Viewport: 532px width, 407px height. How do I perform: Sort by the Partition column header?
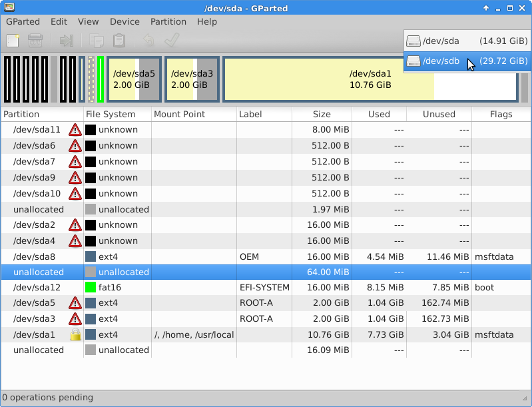coord(42,115)
